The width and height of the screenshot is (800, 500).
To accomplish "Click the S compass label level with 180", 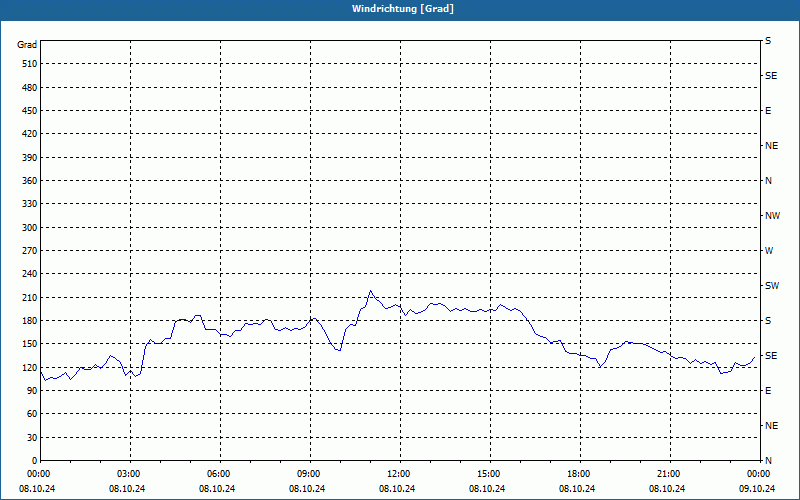I will tap(768, 321).
